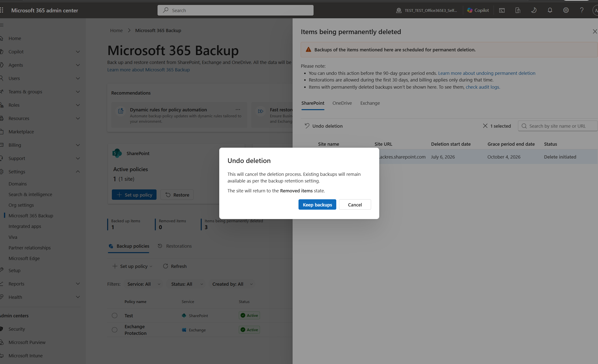Viewport: 598px width, 364px height.
Task: Click the Items being permanently deleted counter
Action: pyautogui.click(x=232, y=224)
